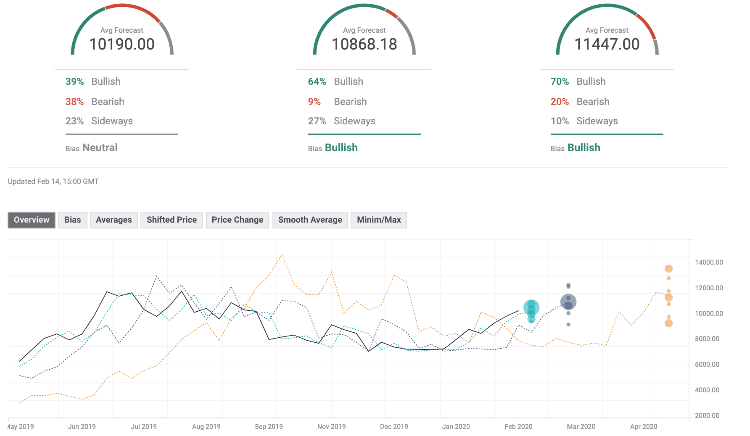Select the Minim/Max tab

(379, 220)
